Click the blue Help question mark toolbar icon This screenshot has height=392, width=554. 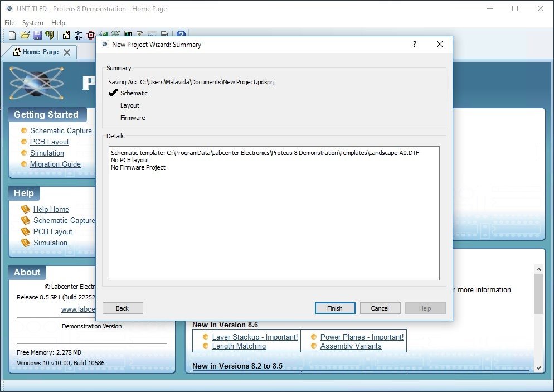[181, 34]
